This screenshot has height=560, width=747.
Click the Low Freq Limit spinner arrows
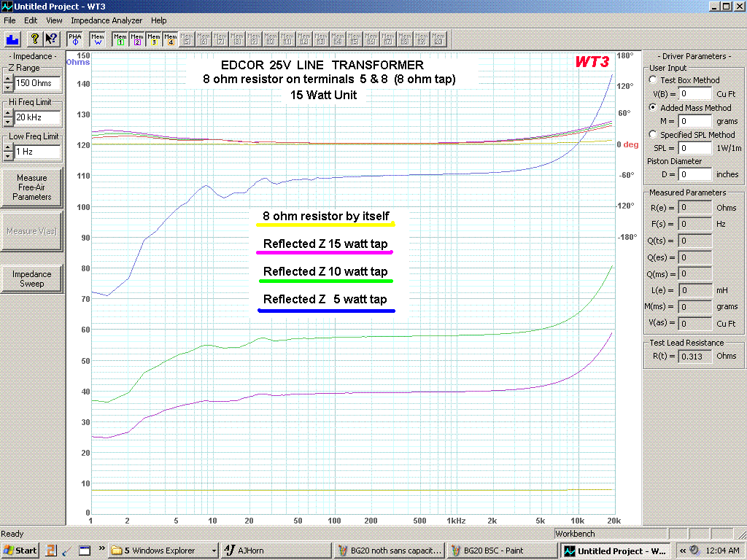coord(7,152)
